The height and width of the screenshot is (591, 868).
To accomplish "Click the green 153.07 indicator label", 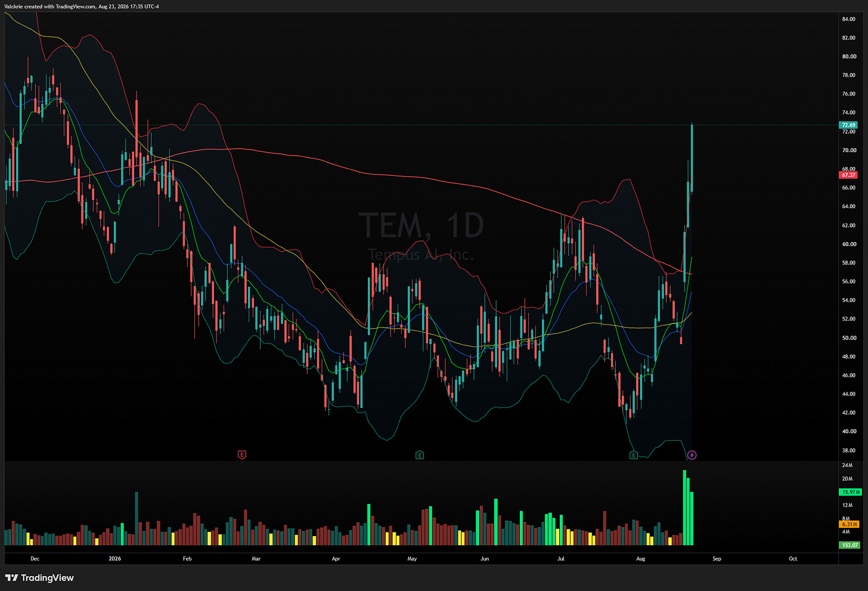I will [x=849, y=545].
